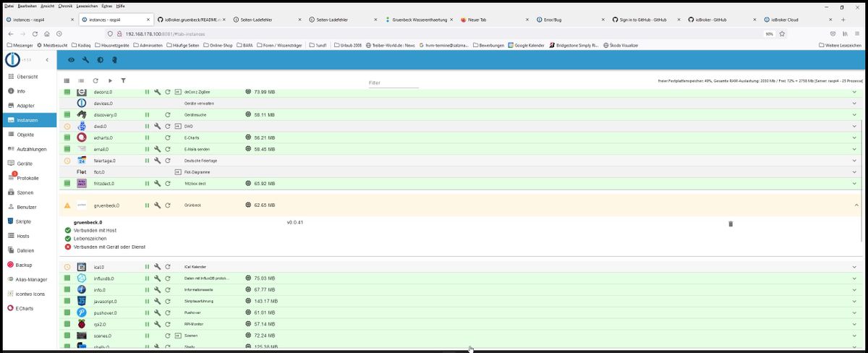Viewport: 868px width, 353px height.
Task: Expand the rpi2.0 row chevron
Action: 855,324
